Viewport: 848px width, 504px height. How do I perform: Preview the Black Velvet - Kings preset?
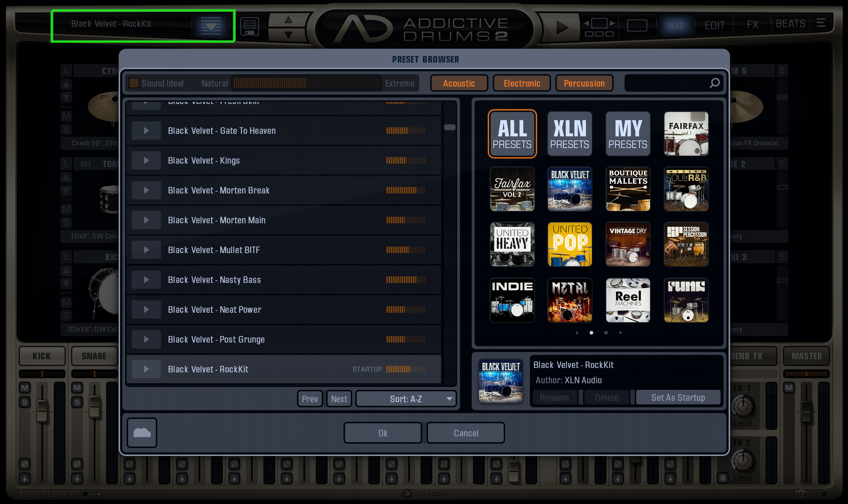pos(146,160)
